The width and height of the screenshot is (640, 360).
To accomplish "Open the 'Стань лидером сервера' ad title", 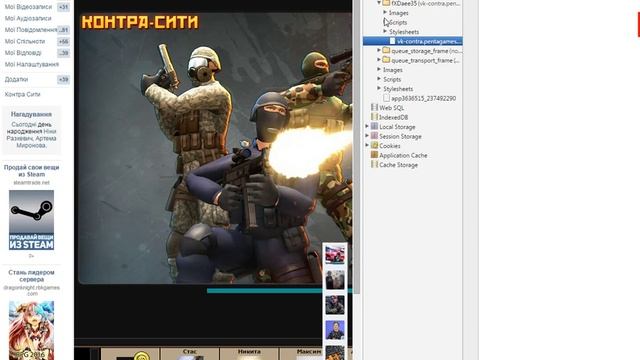I will tap(31, 276).
